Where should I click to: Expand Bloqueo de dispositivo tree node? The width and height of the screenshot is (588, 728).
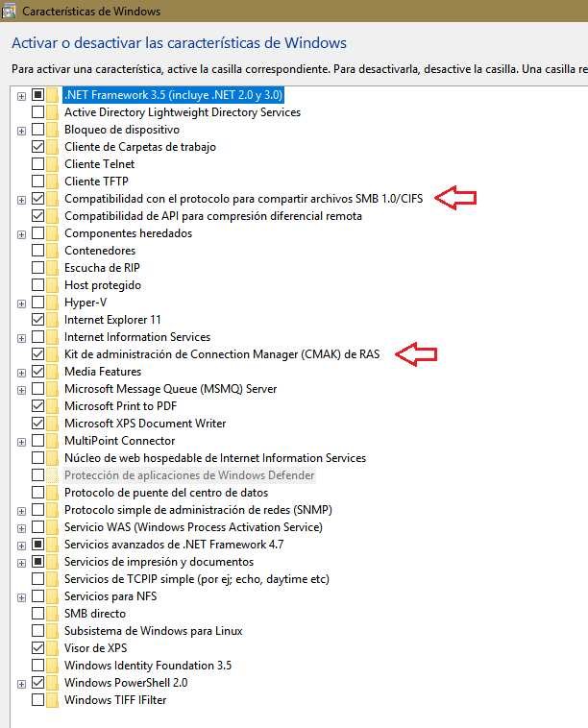click(21, 131)
